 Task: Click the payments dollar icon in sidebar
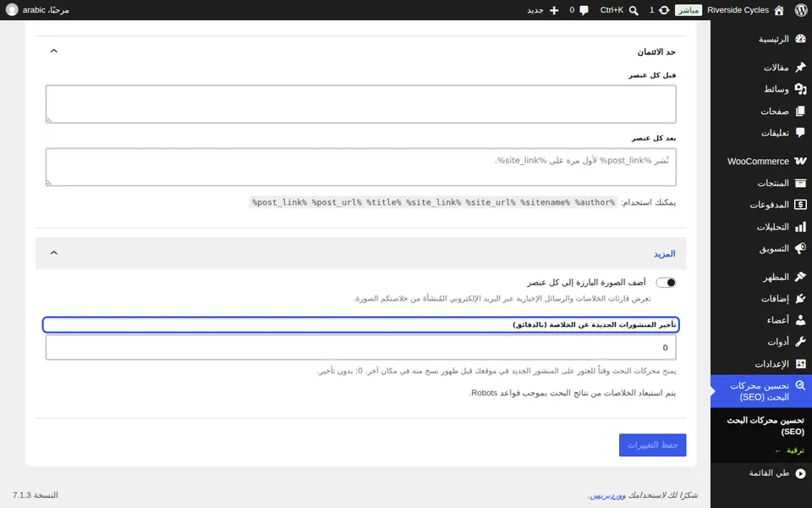801,205
